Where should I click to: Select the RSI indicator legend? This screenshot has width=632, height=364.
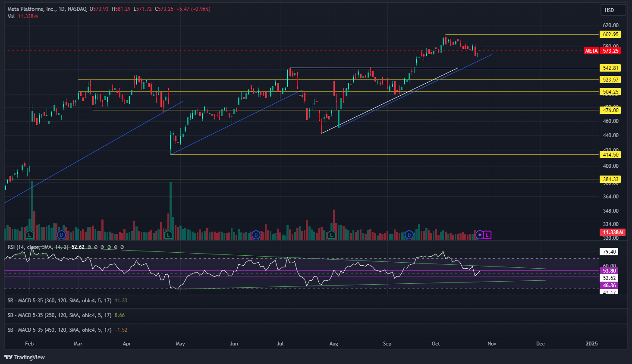tap(38, 247)
